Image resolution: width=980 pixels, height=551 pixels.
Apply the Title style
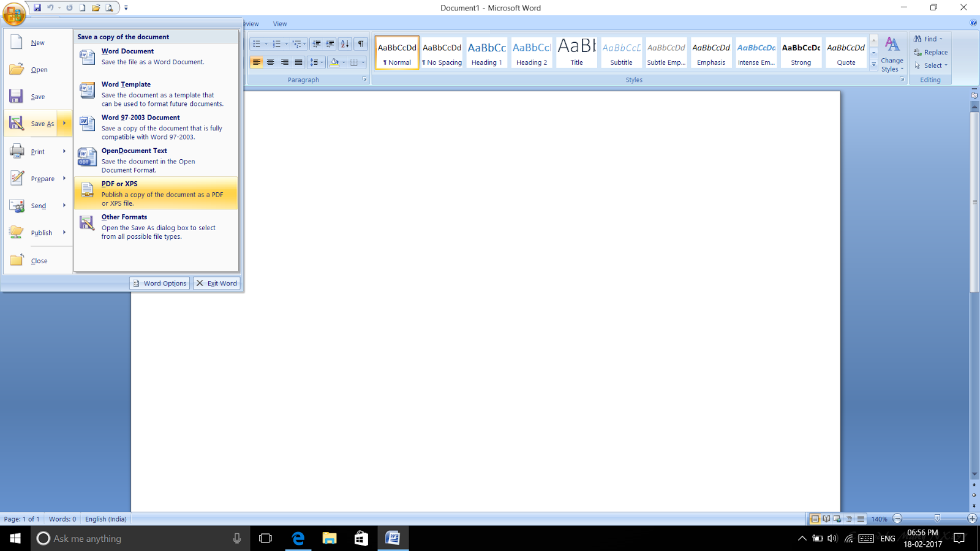tap(577, 52)
